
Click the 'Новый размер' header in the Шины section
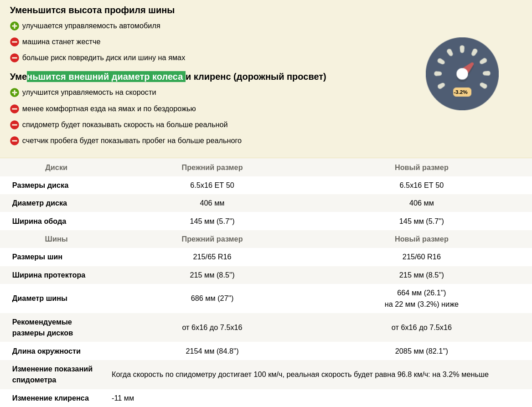tap(421, 239)
